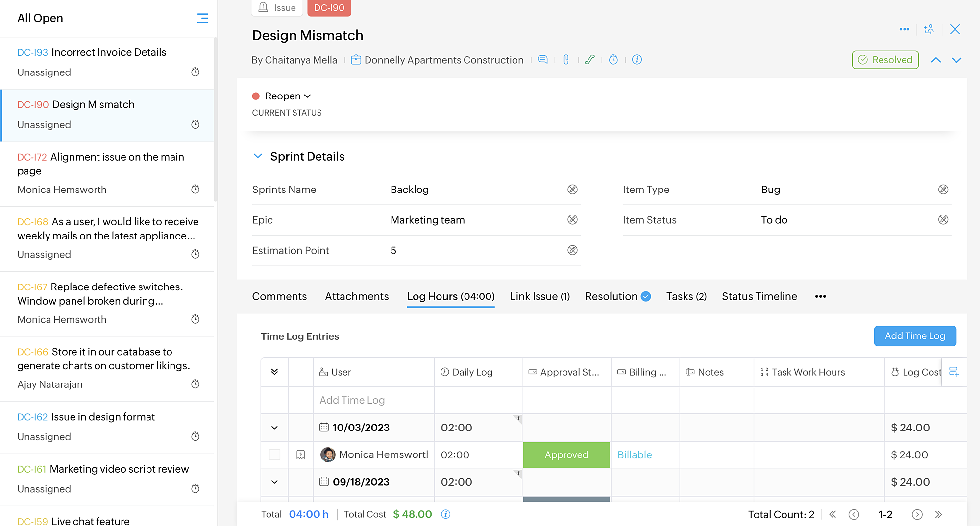This screenshot has width=980, height=526.
Task: Click timer icon for DC-I93 Incorrect Invoice Details
Action: (x=195, y=72)
